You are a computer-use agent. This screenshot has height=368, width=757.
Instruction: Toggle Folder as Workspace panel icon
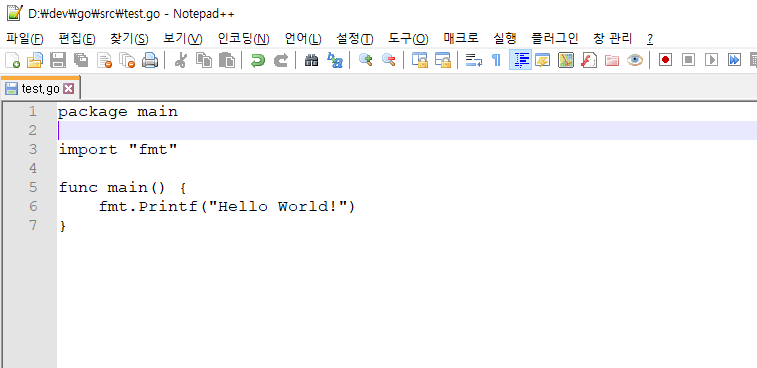[612, 60]
